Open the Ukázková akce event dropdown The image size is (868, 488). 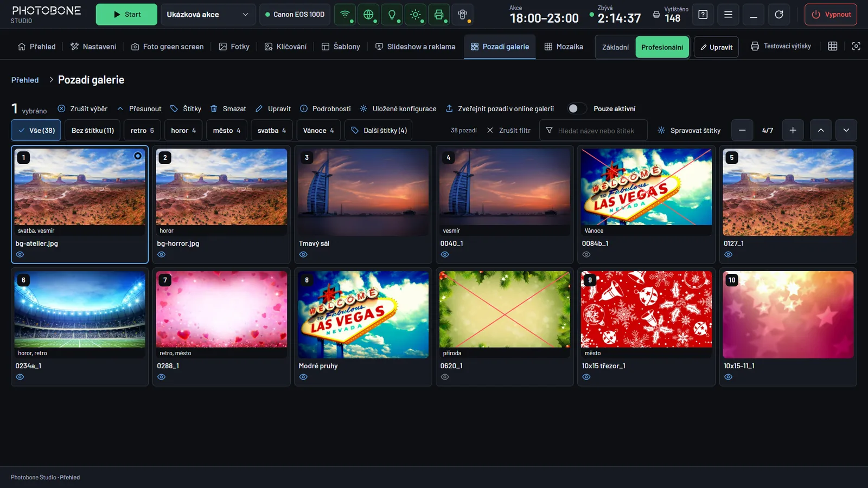click(x=208, y=15)
